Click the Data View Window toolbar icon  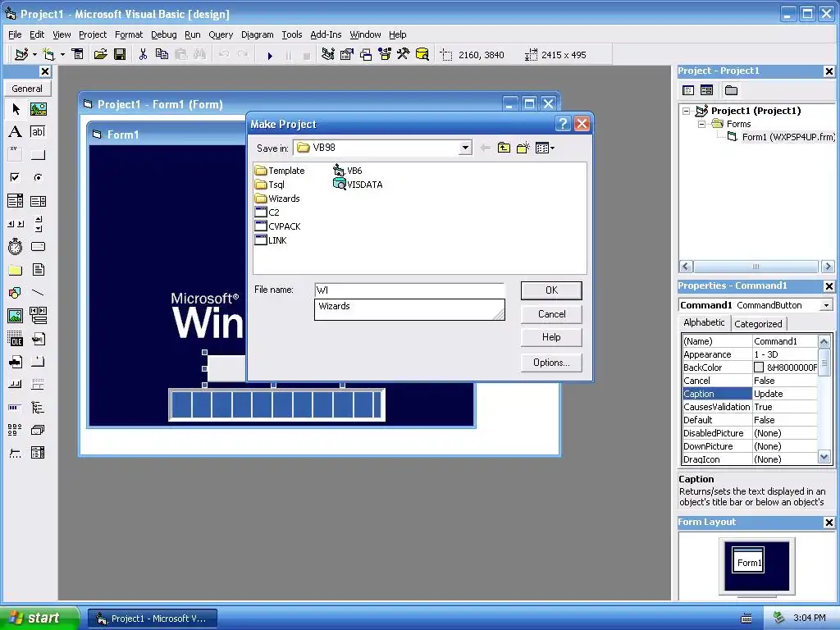click(x=422, y=54)
